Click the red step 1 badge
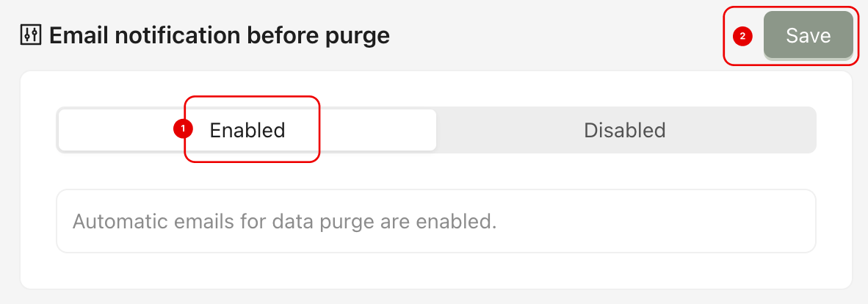Image resolution: width=868 pixels, height=304 pixels. [182, 130]
